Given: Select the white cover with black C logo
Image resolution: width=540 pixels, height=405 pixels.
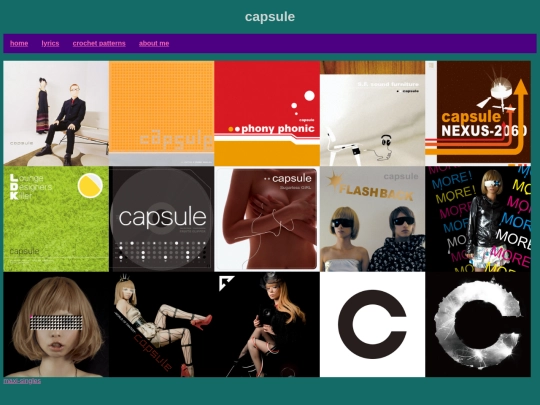Looking at the screenshot, I should point(373,324).
